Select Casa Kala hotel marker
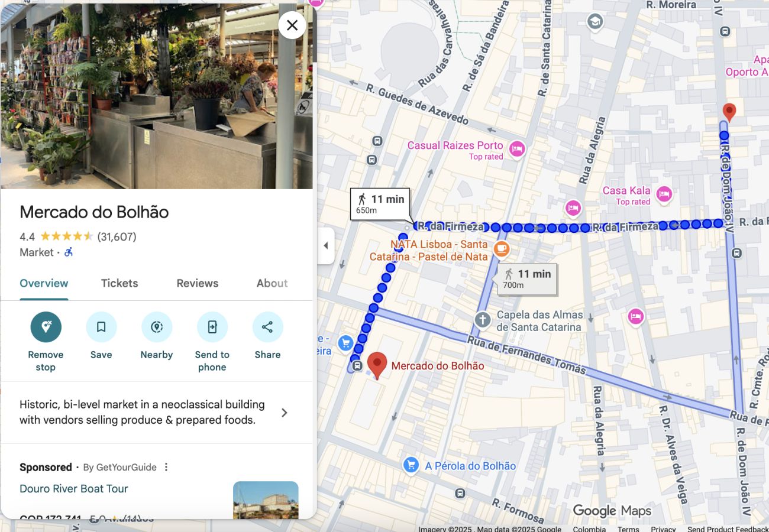The height and width of the screenshot is (532, 769). tap(664, 194)
